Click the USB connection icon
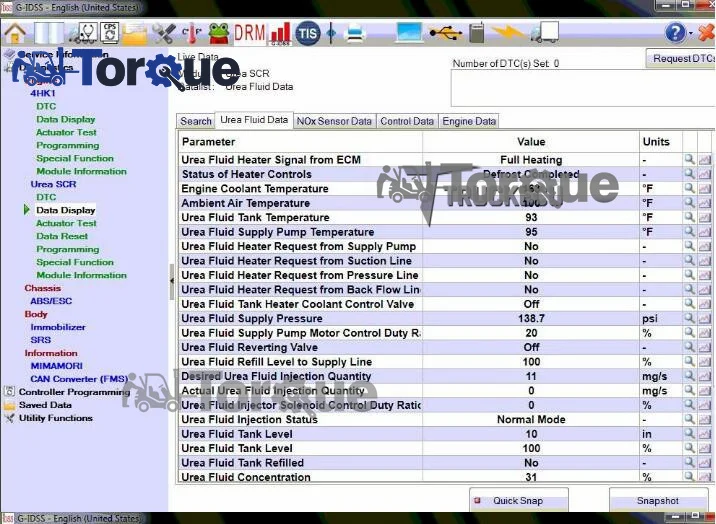The width and height of the screenshot is (716, 524). 446,33
